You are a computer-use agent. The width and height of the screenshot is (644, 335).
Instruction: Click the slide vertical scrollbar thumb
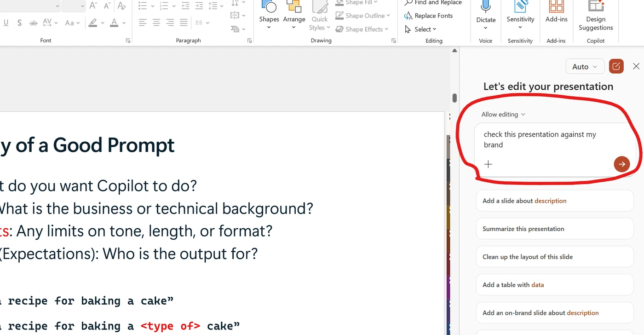coord(454,98)
